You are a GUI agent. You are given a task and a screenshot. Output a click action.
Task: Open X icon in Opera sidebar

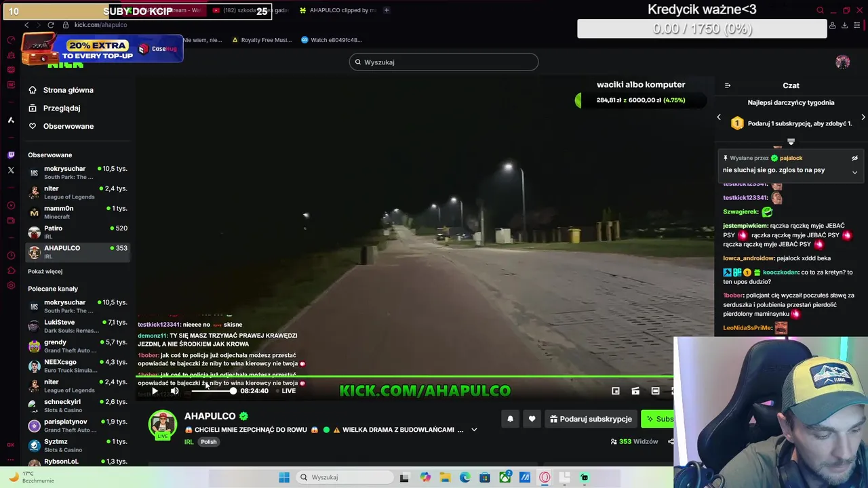(11, 170)
